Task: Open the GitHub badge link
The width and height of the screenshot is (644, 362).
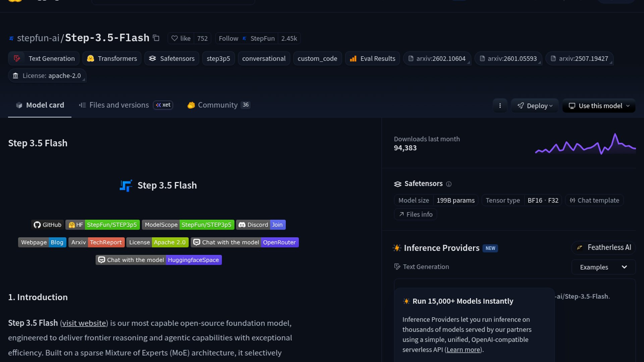Action: (47, 225)
